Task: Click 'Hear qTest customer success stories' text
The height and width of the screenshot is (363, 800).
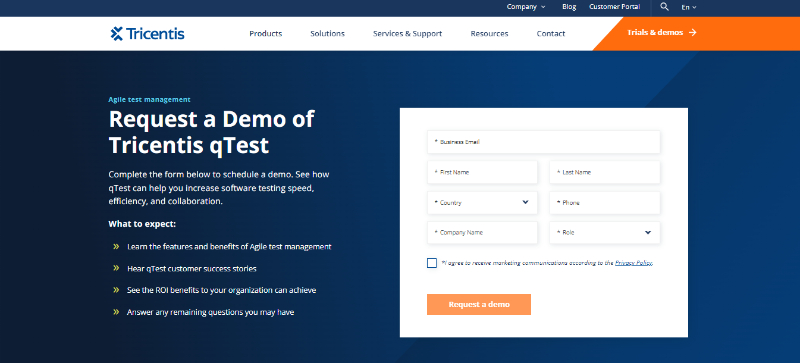Action: (x=192, y=269)
